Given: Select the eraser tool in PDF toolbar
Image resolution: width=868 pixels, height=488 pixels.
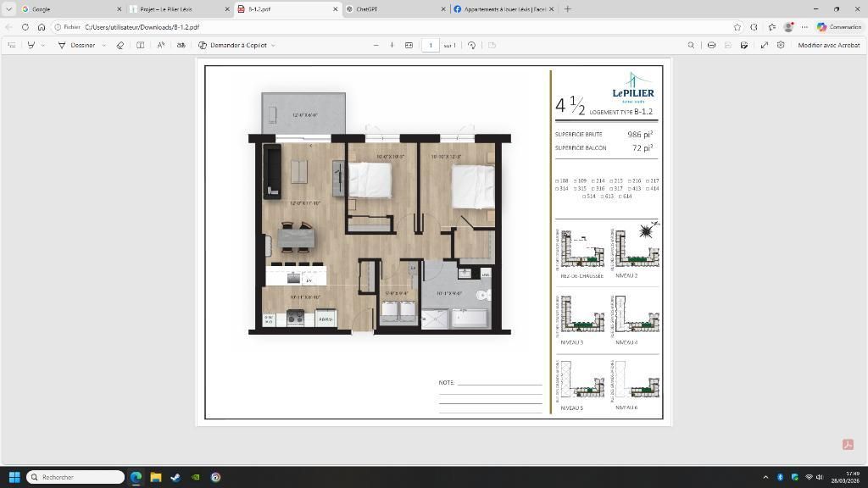Looking at the screenshot, I should click(120, 45).
